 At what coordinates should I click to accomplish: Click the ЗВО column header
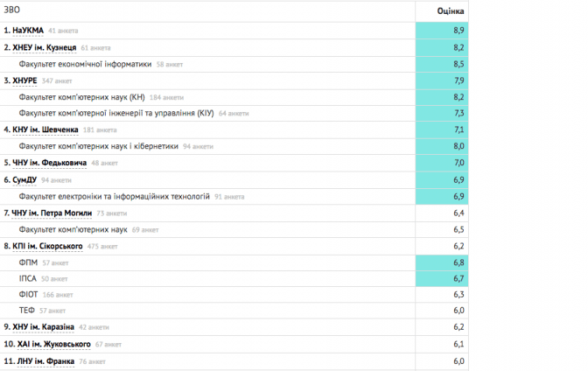pos(12,10)
